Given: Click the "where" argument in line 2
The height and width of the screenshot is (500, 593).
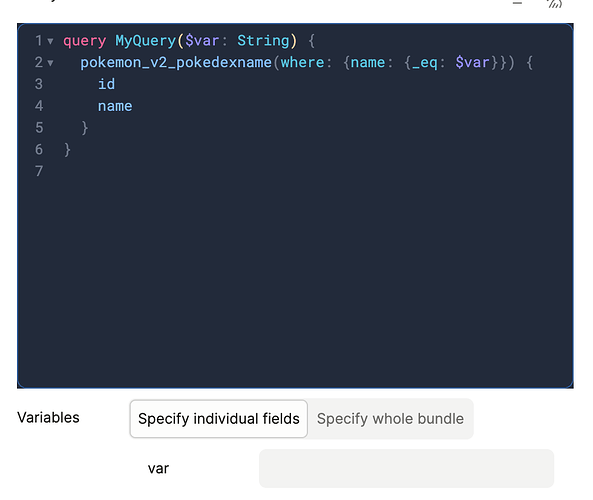Looking at the screenshot, I should (x=303, y=62).
